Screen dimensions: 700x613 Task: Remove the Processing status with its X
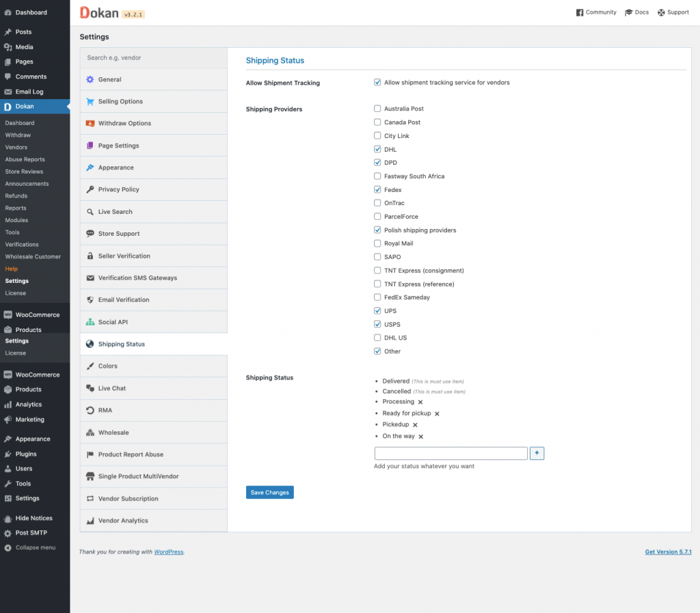pos(420,402)
